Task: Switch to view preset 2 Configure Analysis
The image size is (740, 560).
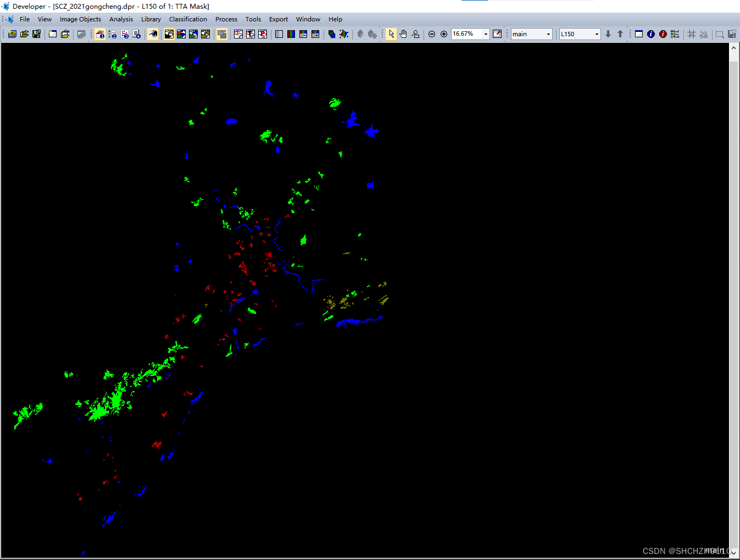Action: (x=113, y=34)
